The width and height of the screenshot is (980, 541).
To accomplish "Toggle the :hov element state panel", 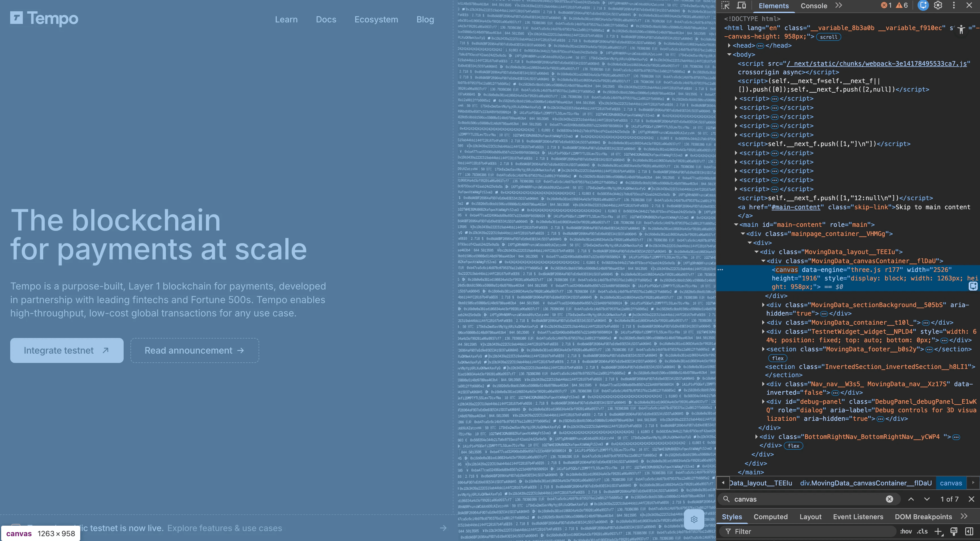I will coord(906,531).
